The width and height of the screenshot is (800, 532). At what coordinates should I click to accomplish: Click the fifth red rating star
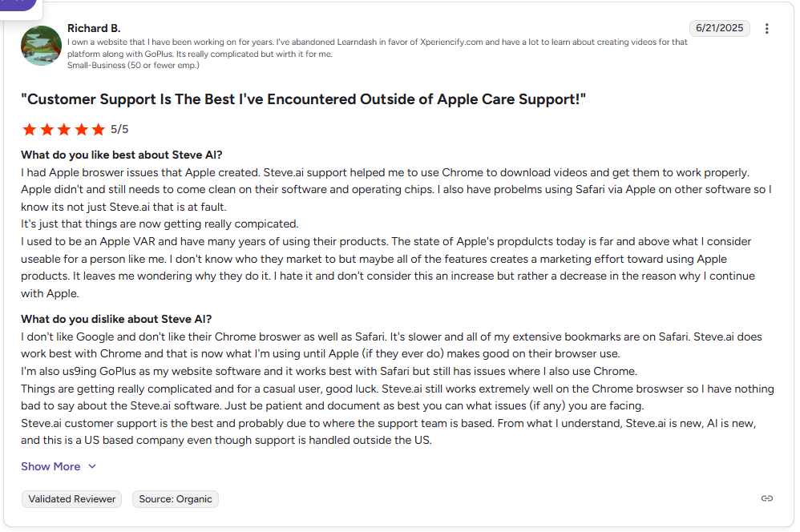click(x=99, y=129)
